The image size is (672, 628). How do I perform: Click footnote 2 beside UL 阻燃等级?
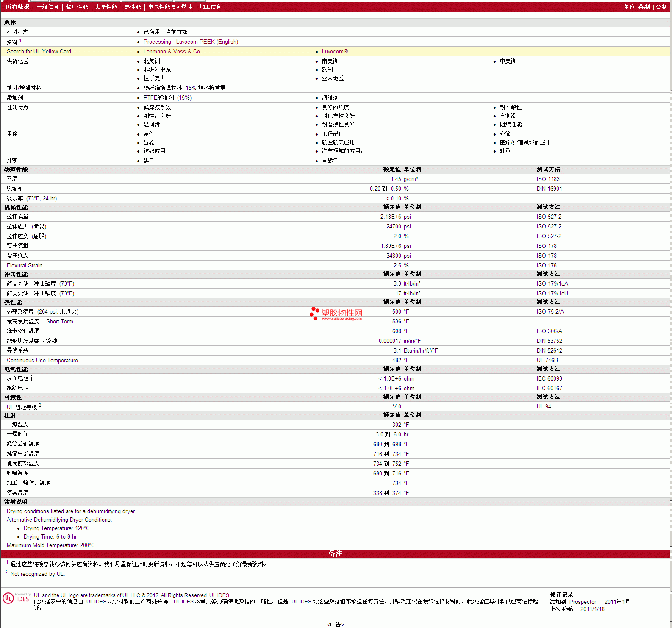(x=40, y=406)
